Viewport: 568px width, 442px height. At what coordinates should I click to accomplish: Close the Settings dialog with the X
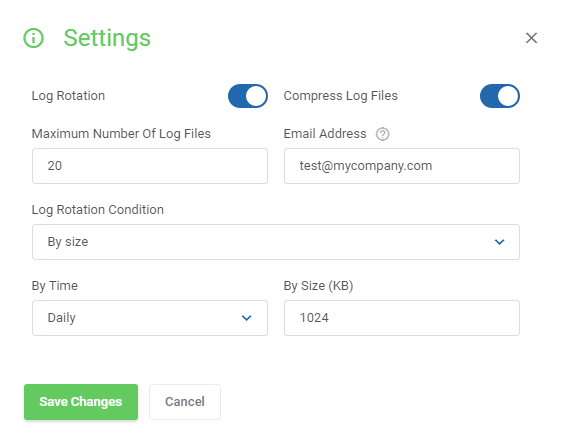(x=531, y=38)
